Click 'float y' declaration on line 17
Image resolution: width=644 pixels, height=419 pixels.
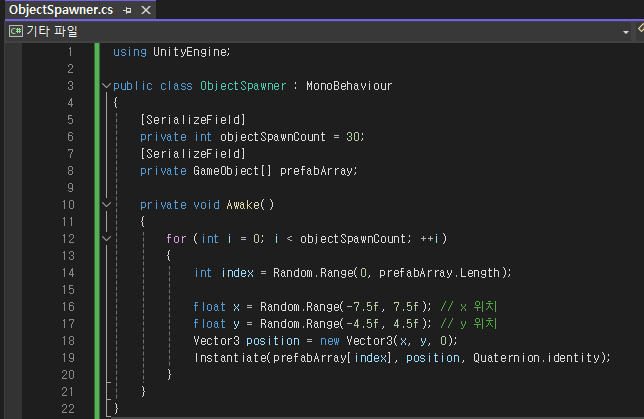216,324
